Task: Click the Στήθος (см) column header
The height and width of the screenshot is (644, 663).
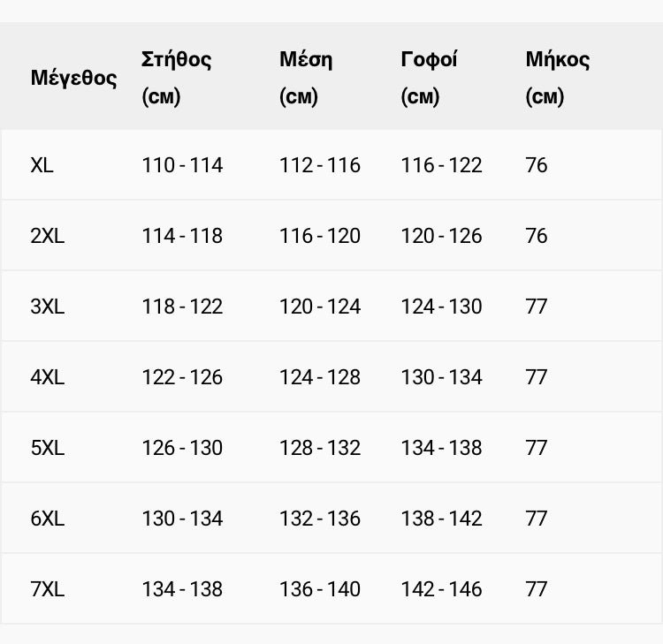Action: pos(176,78)
